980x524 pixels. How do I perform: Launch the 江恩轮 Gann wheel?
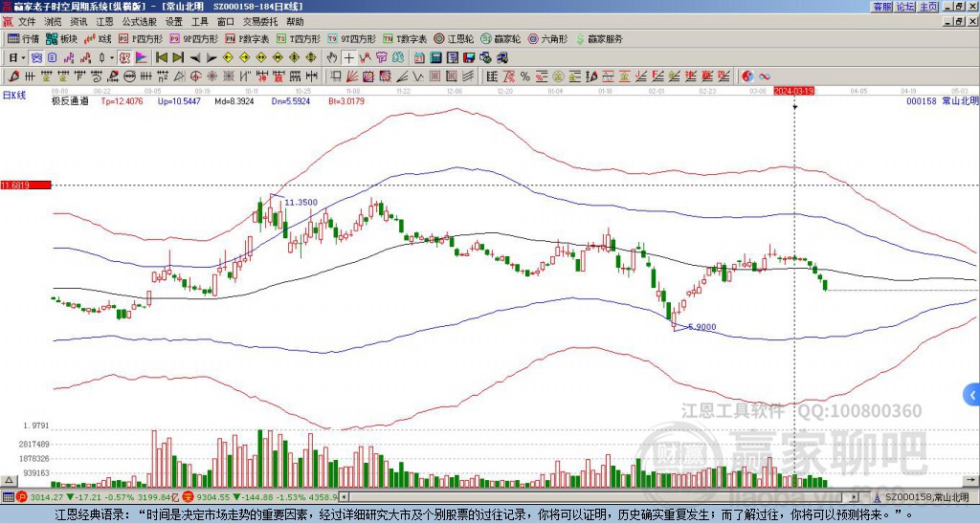(x=454, y=39)
